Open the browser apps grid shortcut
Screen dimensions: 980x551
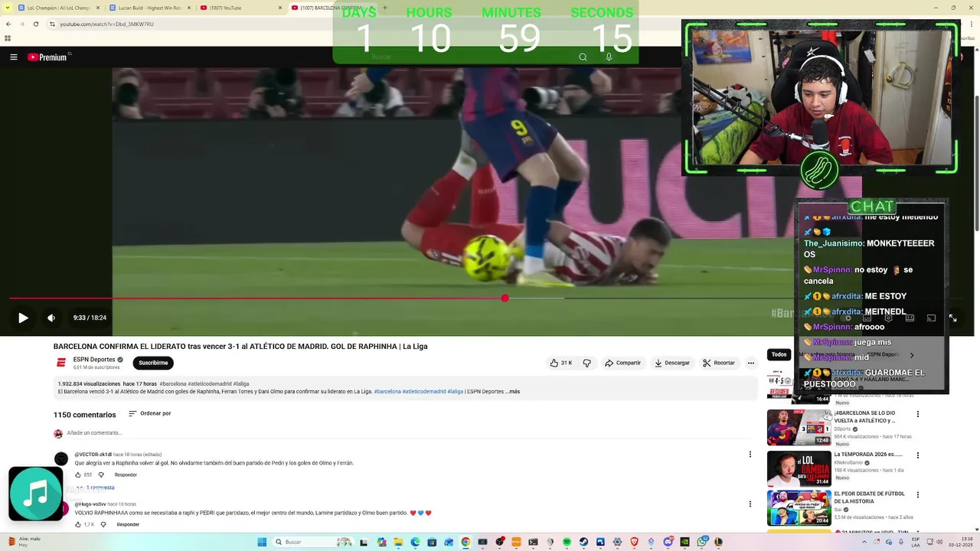point(8,37)
